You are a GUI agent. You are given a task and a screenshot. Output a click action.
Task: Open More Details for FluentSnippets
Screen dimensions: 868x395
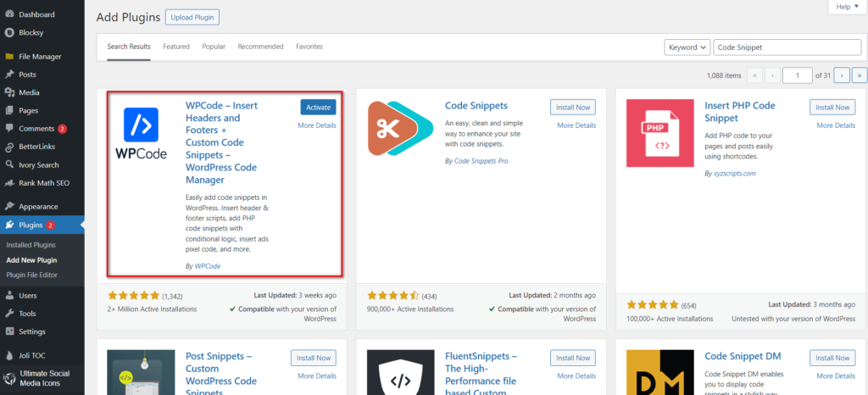coord(576,376)
